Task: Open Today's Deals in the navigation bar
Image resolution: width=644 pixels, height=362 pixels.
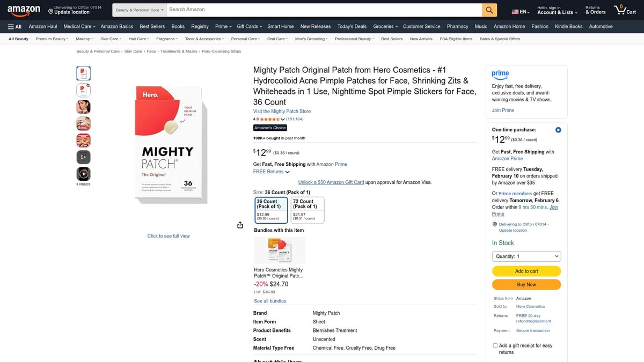Action: tap(352, 26)
